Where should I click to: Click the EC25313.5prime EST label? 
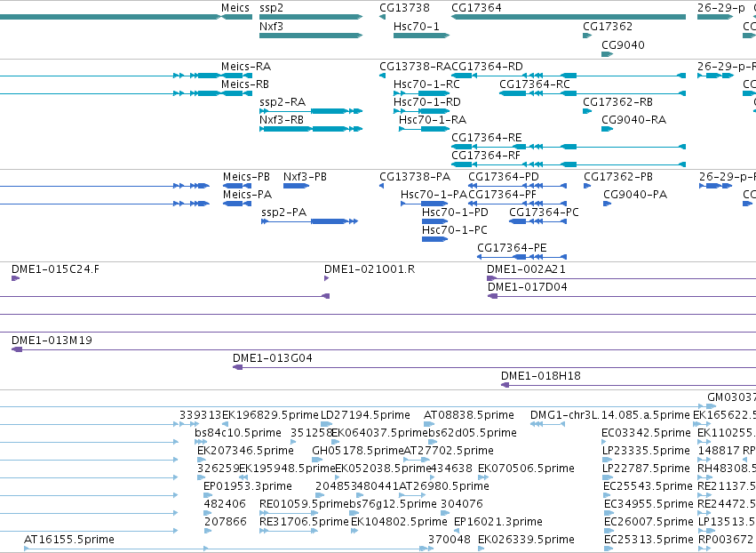click(x=649, y=540)
